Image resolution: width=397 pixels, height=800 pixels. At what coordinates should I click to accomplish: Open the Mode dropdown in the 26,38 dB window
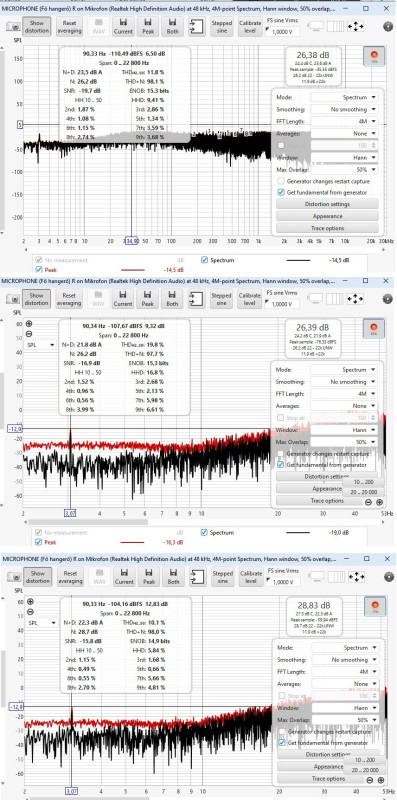pyautogui.click(x=344, y=97)
